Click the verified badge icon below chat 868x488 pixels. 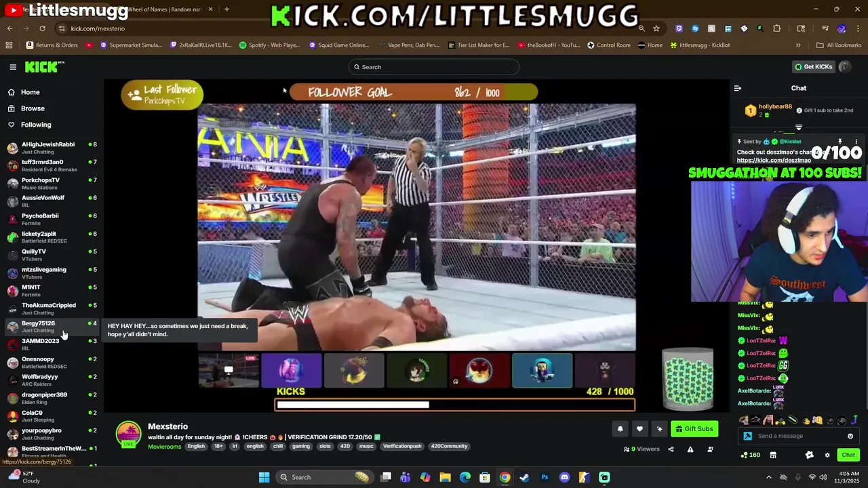point(809,455)
